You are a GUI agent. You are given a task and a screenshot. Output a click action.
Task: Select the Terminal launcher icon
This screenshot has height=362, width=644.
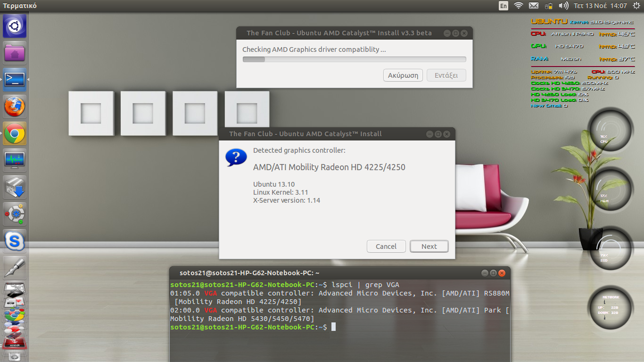coord(15,80)
